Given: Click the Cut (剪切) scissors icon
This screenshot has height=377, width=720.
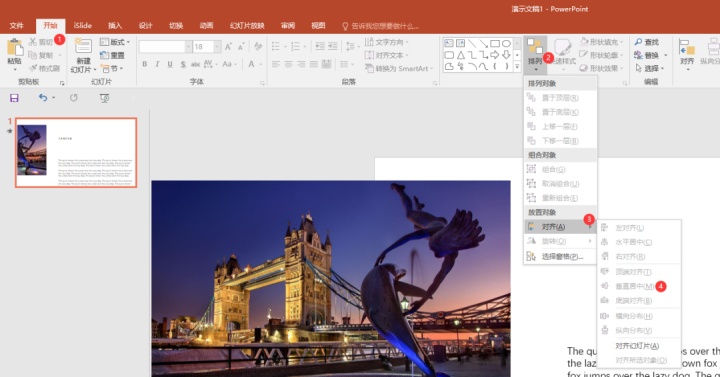Looking at the screenshot, I should tap(33, 42).
